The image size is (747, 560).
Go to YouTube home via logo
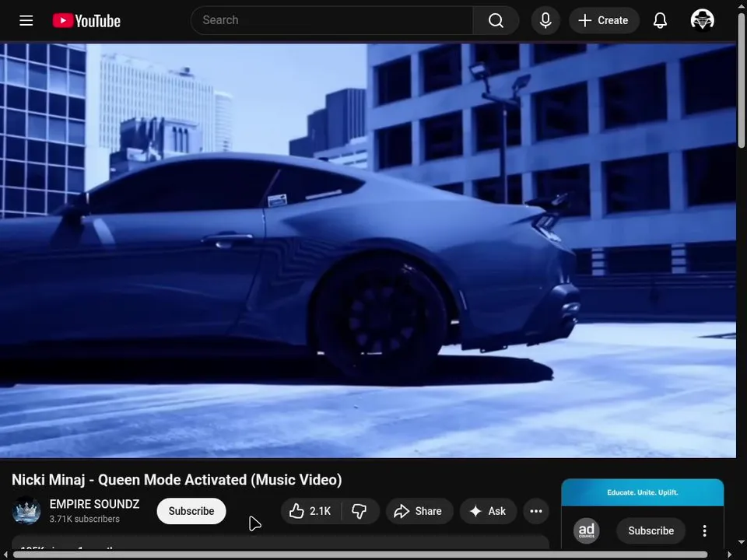pos(86,20)
